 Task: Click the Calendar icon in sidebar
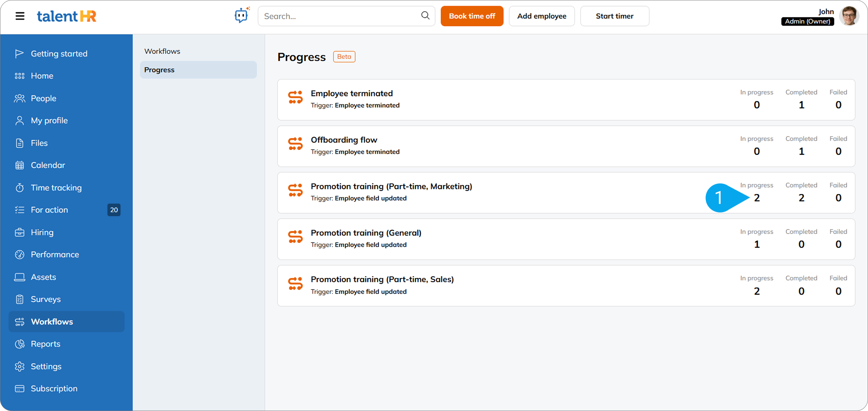point(19,165)
